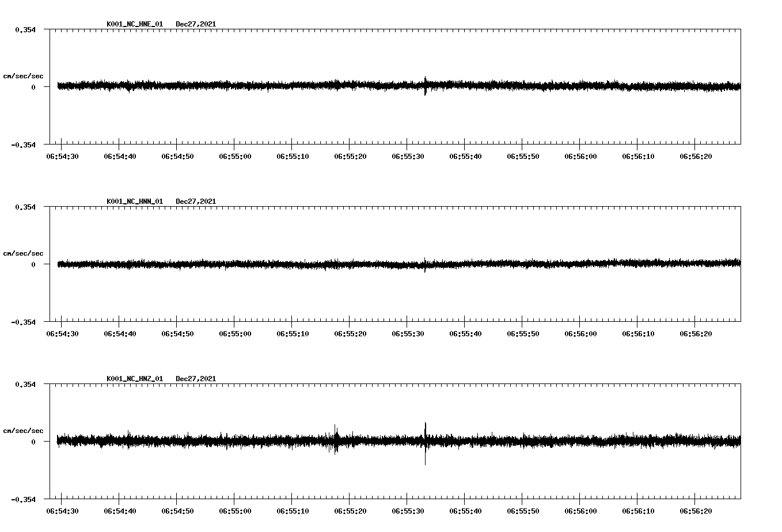
Task: Click the zero label on HNZ amplitude axis
Action: (x=33, y=442)
